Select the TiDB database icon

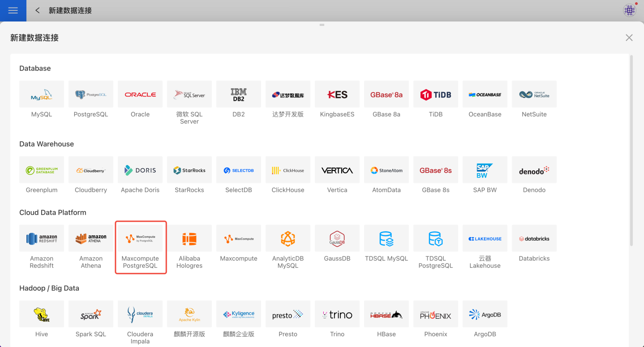tap(436, 94)
